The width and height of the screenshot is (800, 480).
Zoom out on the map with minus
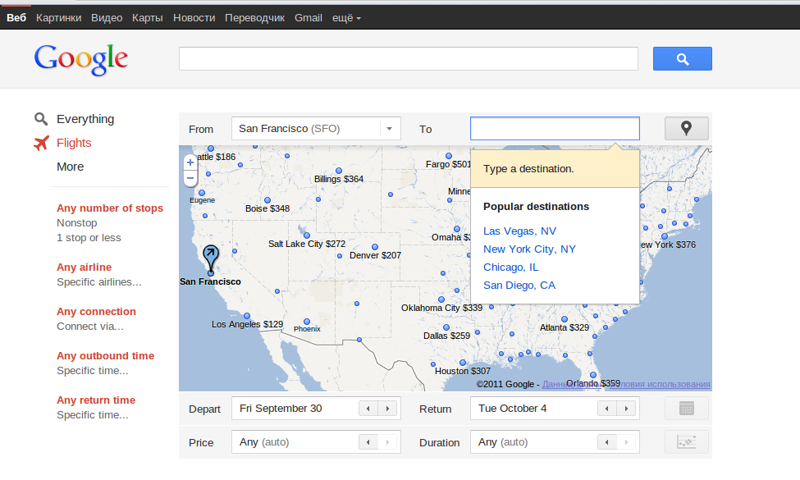[x=190, y=178]
